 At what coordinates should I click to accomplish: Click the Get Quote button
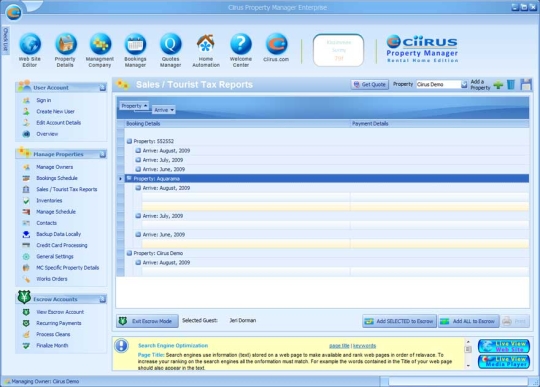click(x=370, y=84)
